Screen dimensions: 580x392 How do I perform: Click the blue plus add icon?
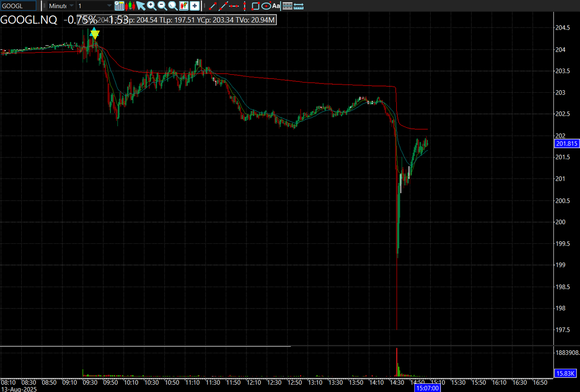pyautogui.click(x=194, y=6)
